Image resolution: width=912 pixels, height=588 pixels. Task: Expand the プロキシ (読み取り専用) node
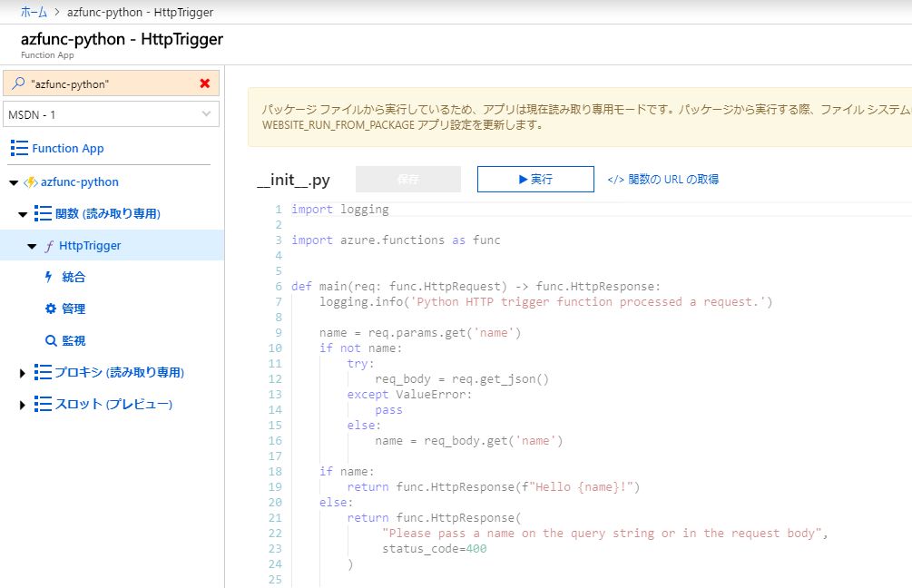click(23, 373)
